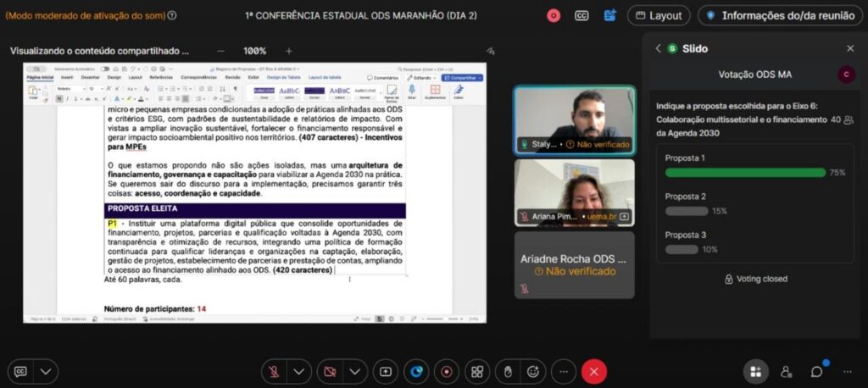Expand closed captions options arrow at bottom left
This screenshot has width=868, height=388.
pyautogui.click(x=46, y=371)
